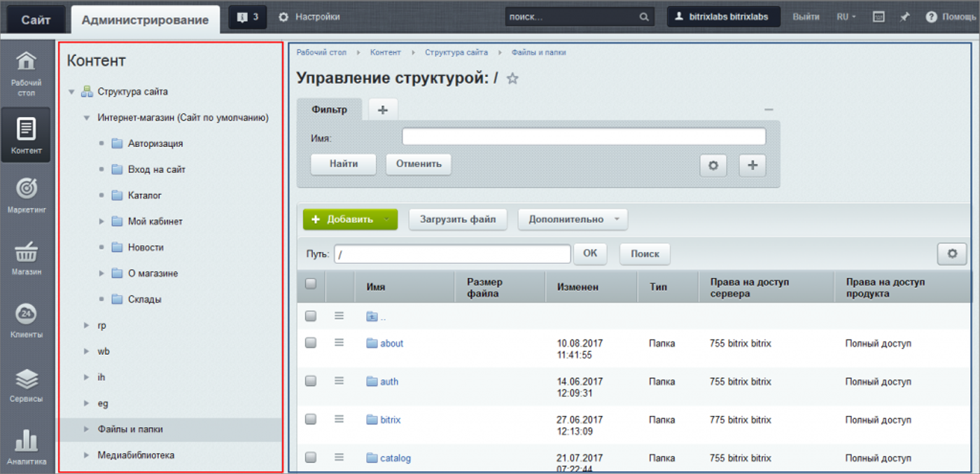Tick the checkbox next to the about folder
The image size is (980, 474).
coord(310,343)
